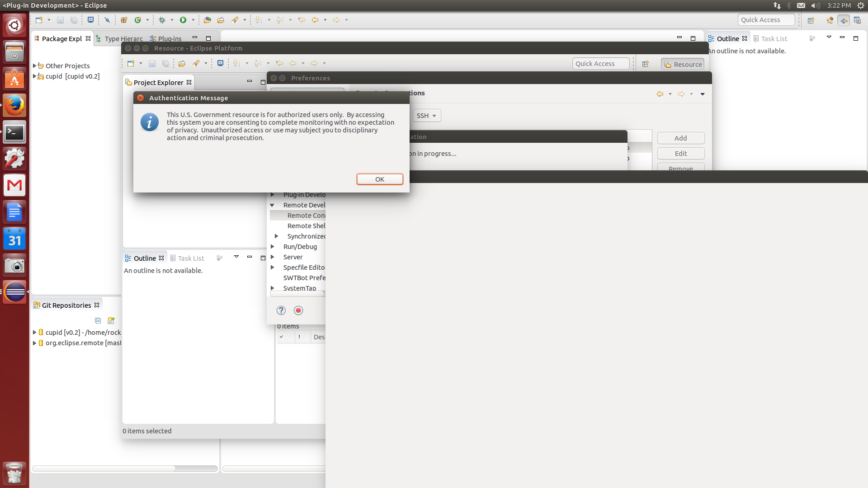
Task: Click New Plug-in Project icon in main toolbar
Action: pyautogui.click(x=124, y=20)
